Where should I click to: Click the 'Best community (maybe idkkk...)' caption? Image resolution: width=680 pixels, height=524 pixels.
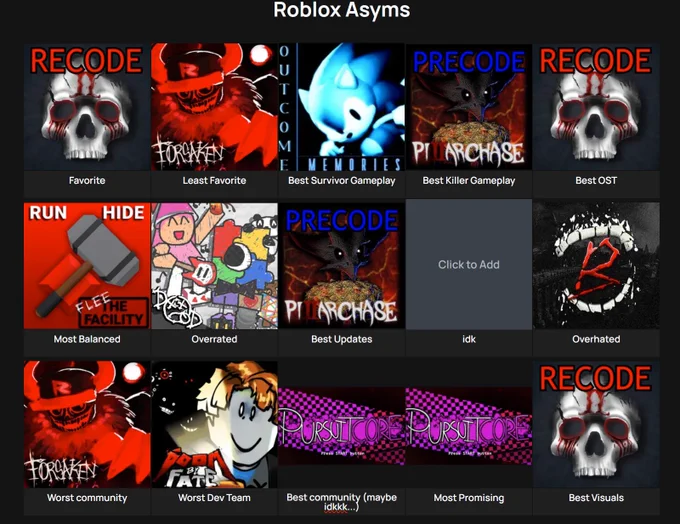pyautogui.click(x=341, y=502)
